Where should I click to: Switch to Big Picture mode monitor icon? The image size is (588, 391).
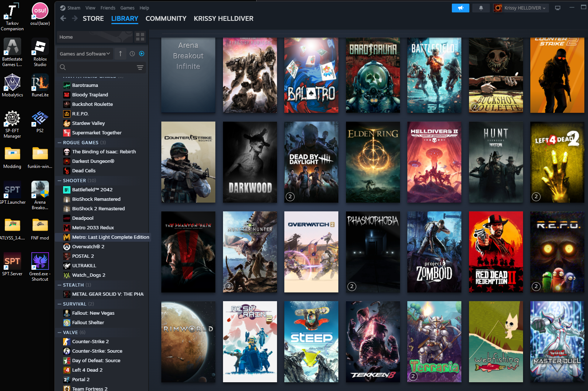click(558, 8)
